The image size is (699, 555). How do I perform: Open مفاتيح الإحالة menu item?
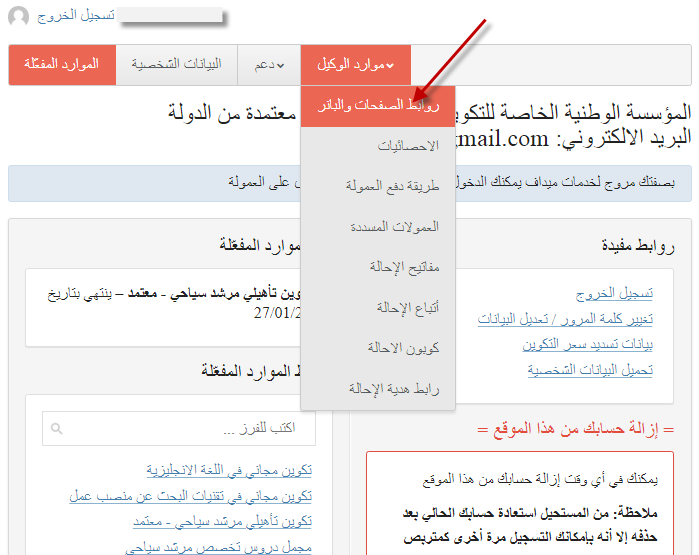pos(404,267)
